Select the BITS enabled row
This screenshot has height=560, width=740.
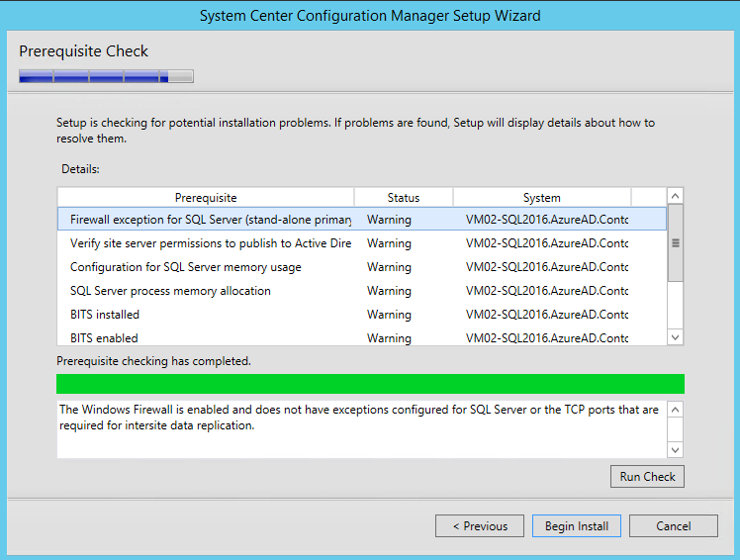point(362,337)
